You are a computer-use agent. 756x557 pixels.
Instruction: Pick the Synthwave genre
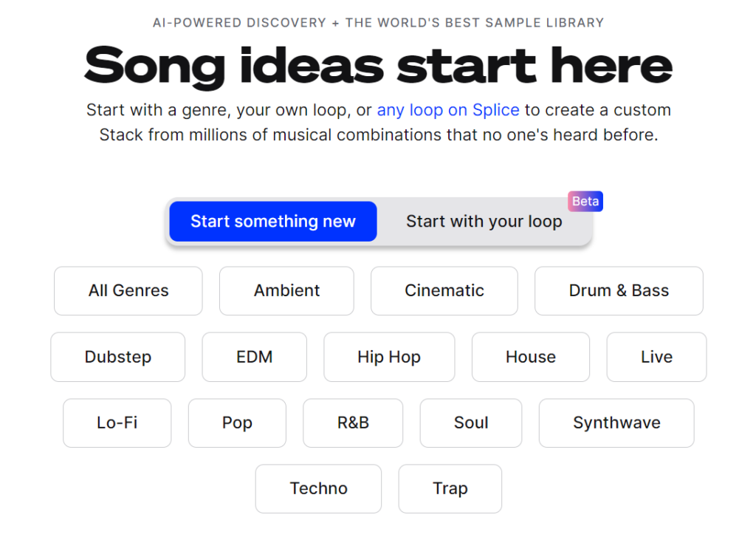(x=616, y=423)
